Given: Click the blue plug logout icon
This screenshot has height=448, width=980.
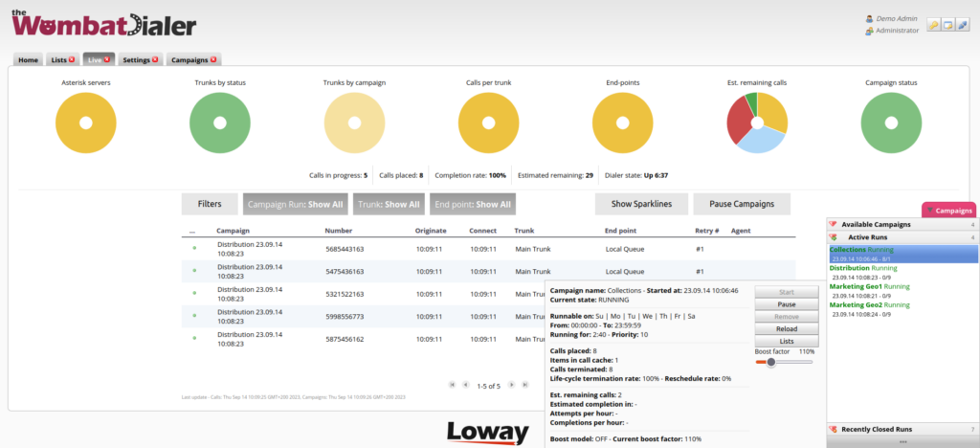Looking at the screenshot, I should pyautogui.click(x=963, y=25).
